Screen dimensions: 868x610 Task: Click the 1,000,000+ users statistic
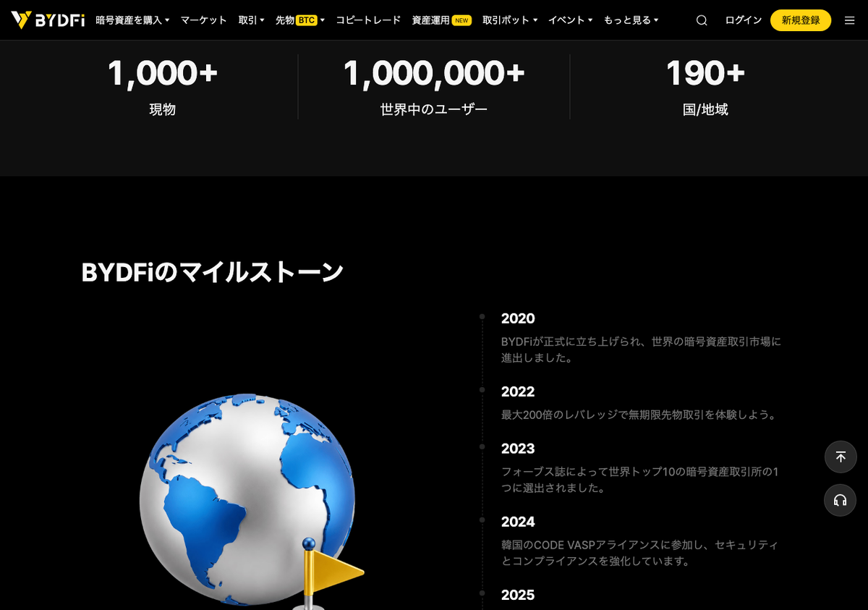pos(434,86)
